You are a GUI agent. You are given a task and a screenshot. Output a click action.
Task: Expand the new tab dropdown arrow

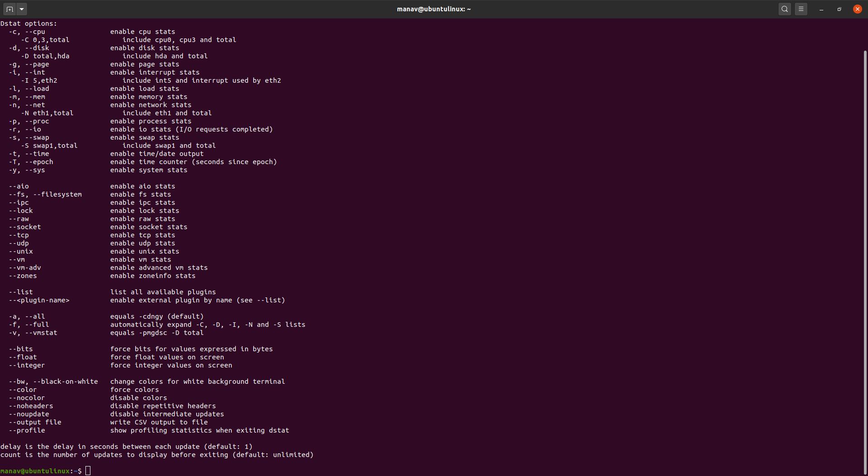click(22, 9)
